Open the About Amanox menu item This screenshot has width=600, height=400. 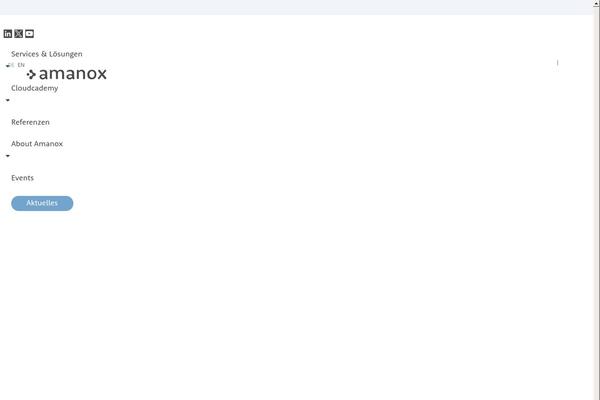[37, 144]
